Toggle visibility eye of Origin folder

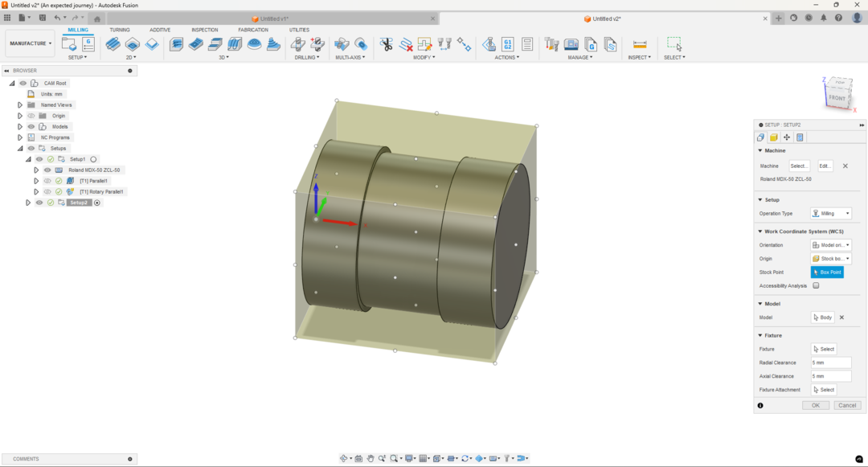[31, 116]
